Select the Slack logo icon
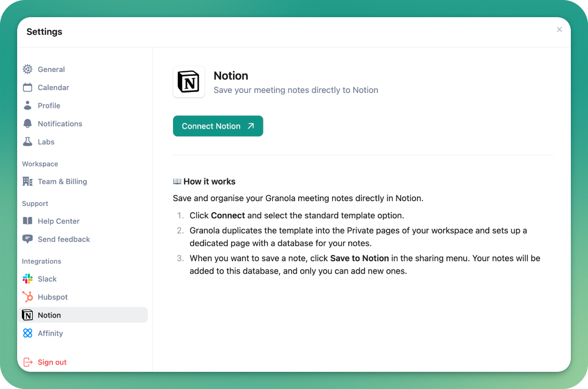Viewport: 588px width, 389px height. (28, 278)
